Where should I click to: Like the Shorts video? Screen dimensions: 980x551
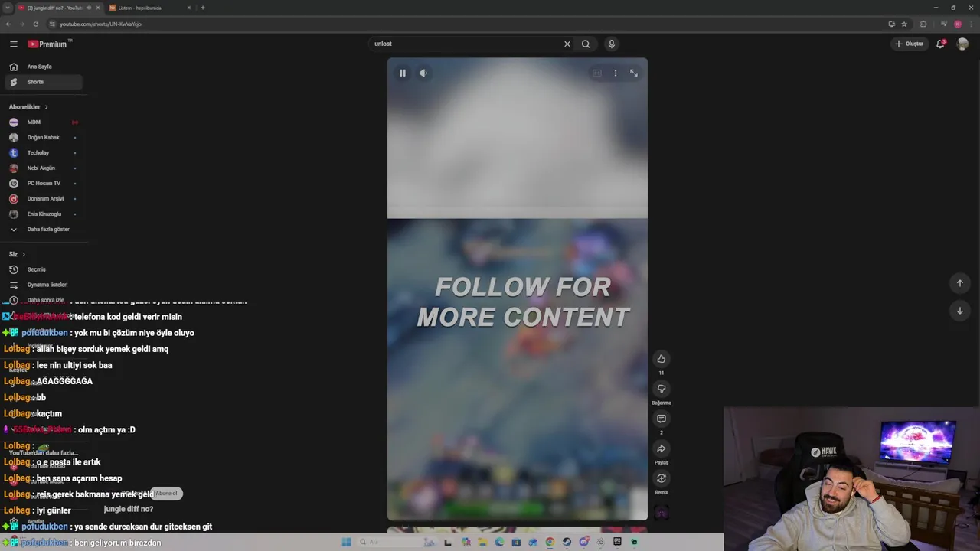pos(661,359)
